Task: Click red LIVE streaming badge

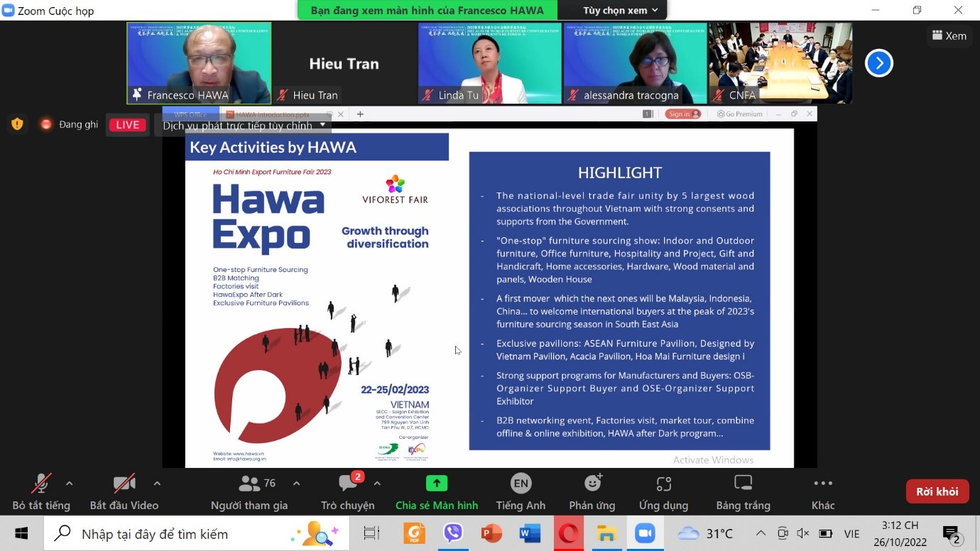Action: click(x=127, y=125)
